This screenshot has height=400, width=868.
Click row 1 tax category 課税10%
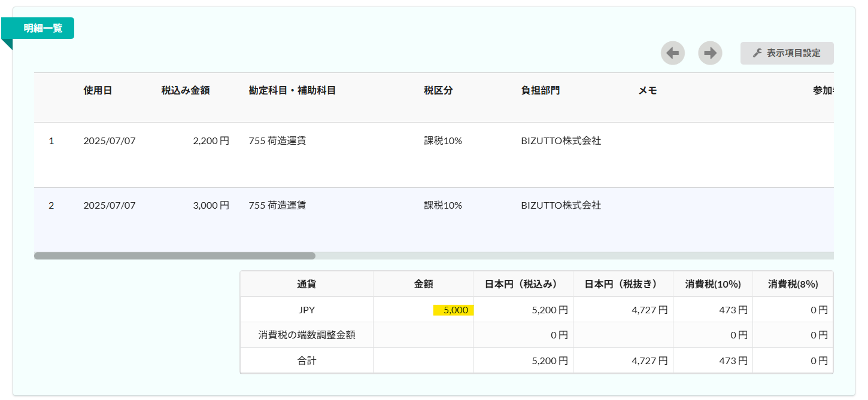[443, 141]
